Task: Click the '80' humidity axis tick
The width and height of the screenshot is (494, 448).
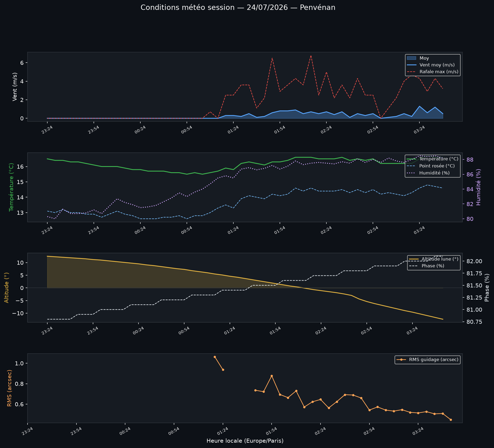Action: pos(470,219)
